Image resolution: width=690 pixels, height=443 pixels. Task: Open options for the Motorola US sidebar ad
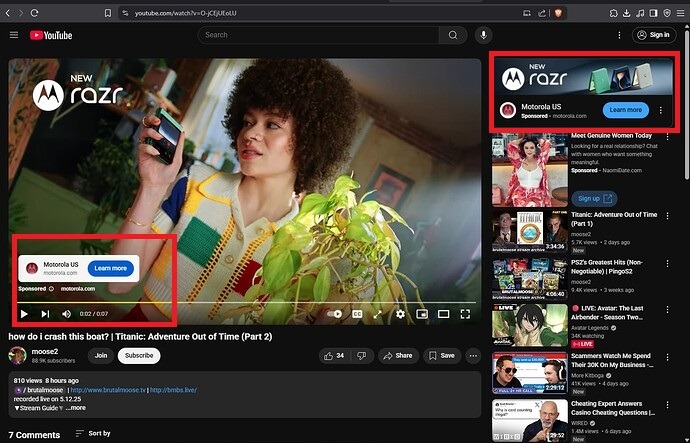[661, 110]
